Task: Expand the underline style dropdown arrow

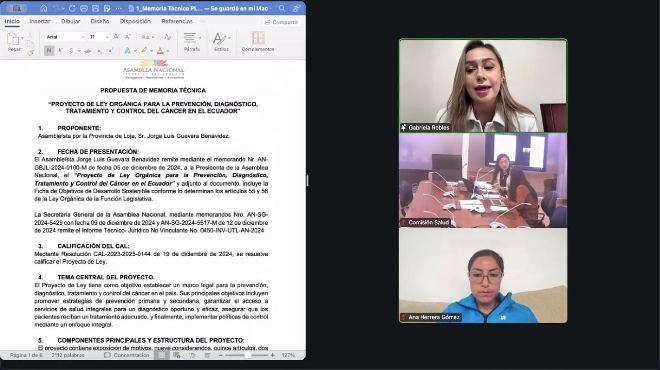Action: [79, 51]
